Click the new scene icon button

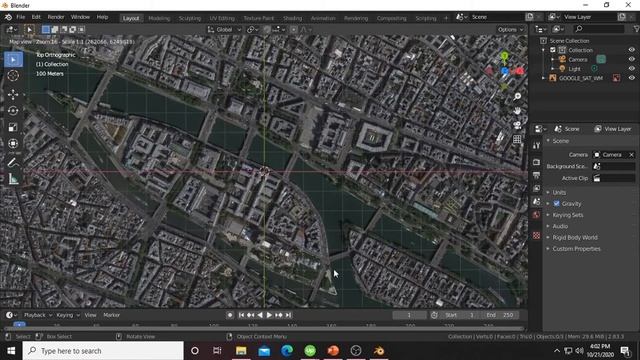pos(529,17)
